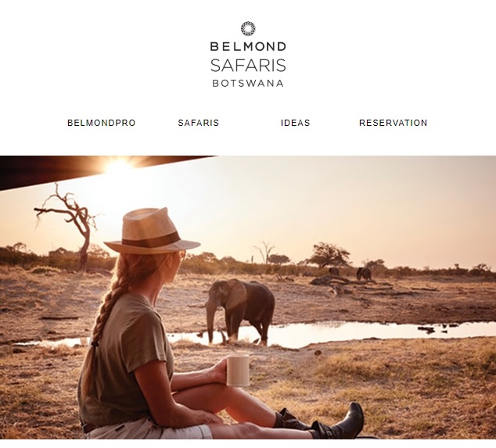Viewport: 496px width, 448px height.
Task: Click the BOTSWANA text under logo
Action: (248, 83)
